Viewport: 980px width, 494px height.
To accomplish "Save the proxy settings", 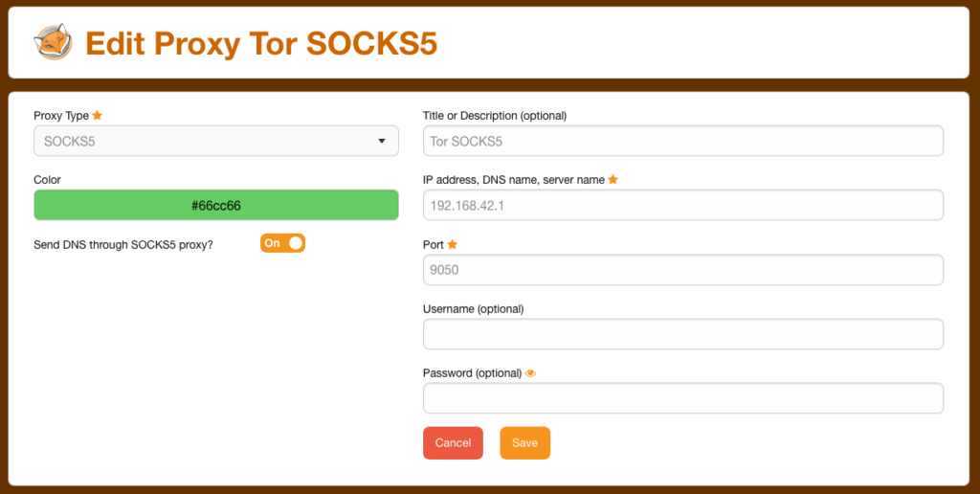I will click(x=525, y=442).
